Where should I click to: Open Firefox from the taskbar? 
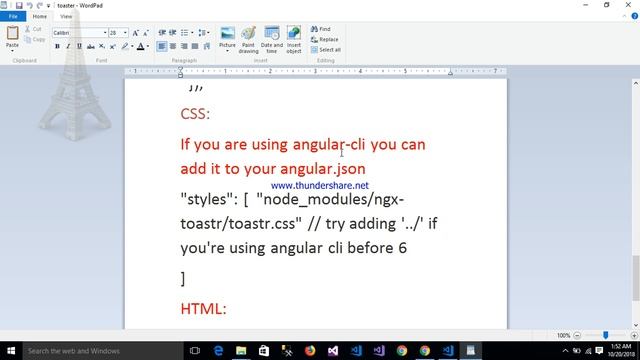click(x=310, y=351)
